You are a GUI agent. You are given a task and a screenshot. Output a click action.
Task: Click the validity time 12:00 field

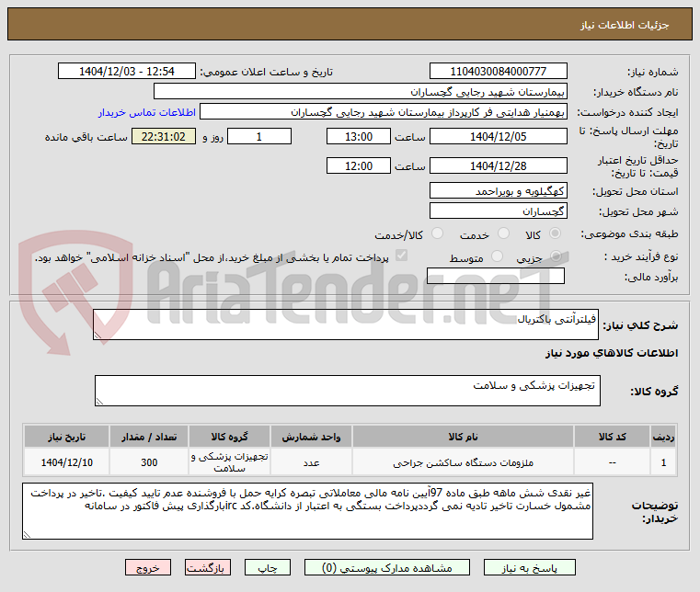click(x=359, y=166)
